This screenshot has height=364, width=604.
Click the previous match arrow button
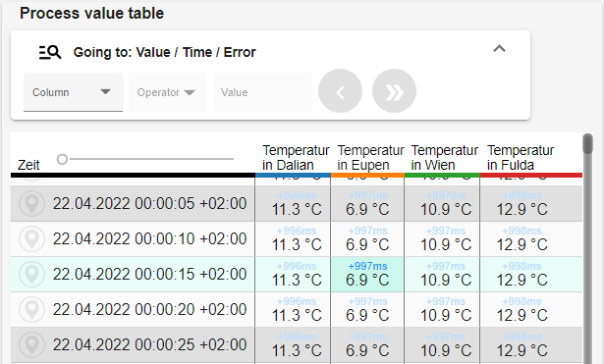(x=340, y=91)
